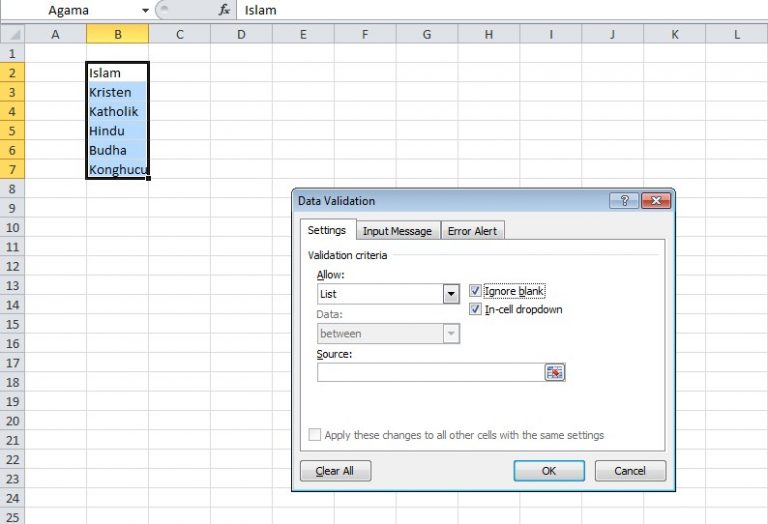Screen dimensions: 768x524
Task: Select cell containing Hindu
Action: 118,131
